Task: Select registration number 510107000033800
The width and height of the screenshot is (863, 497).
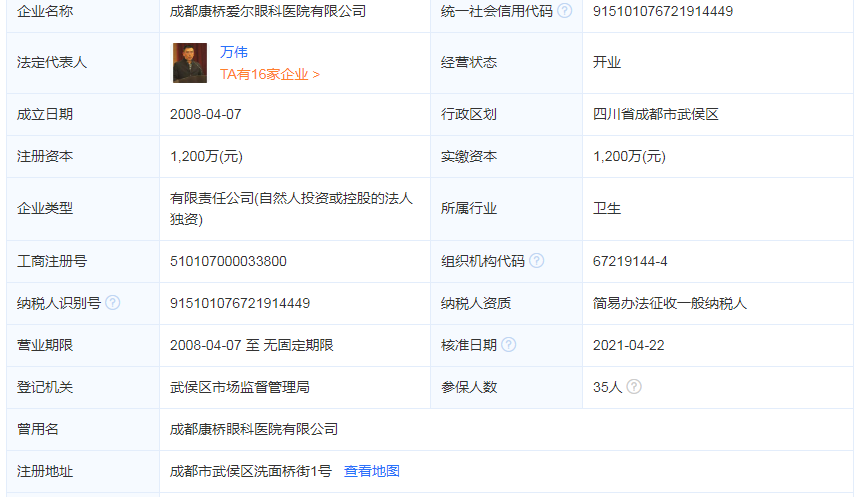Action: (228, 261)
